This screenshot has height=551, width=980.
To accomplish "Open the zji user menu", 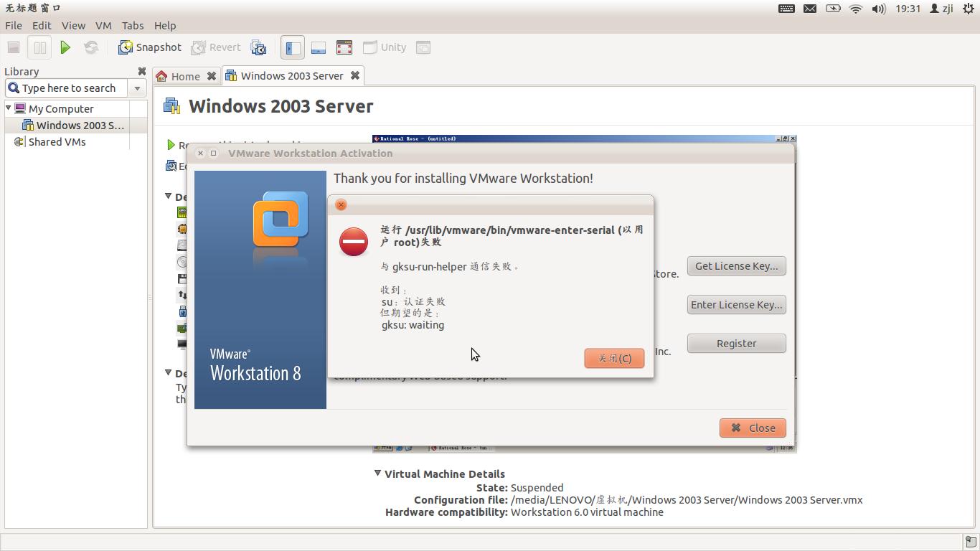I will coord(941,9).
